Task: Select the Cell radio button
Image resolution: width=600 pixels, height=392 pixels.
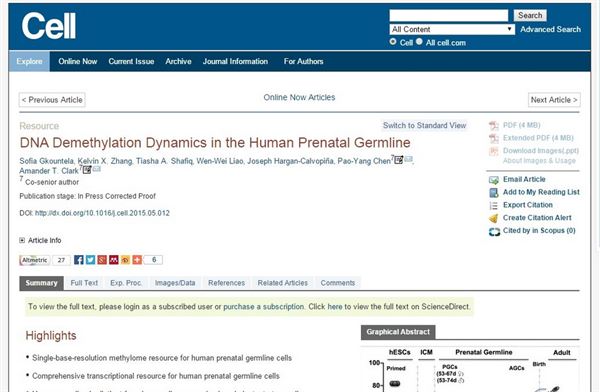Action: tap(393, 41)
